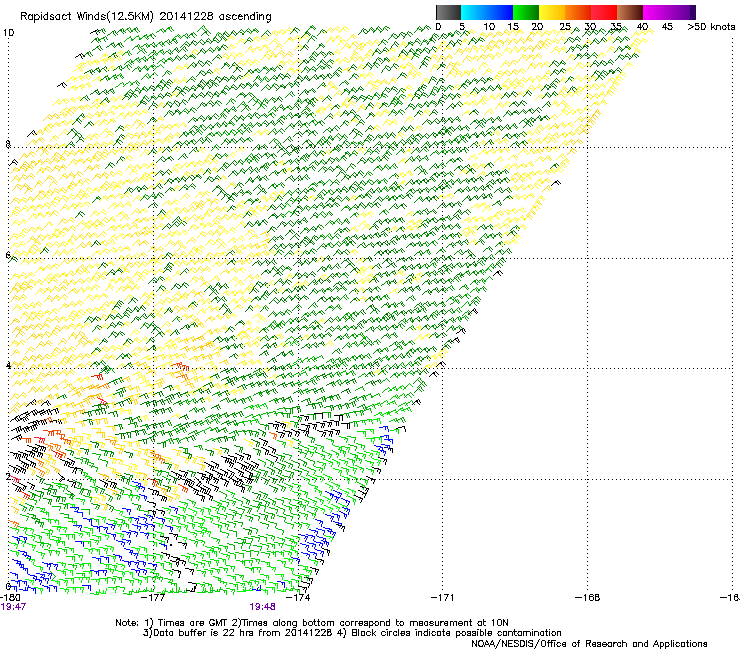The width and height of the screenshot is (740, 650).
Task: Click the '-168' longitude label
Action: click(588, 598)
